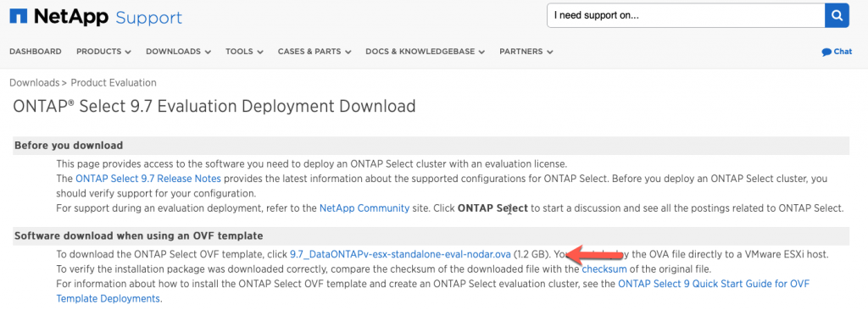Viewport: 868px width, 310px height.
Task: Click the NetApp logo
Action: [x=58, y=17]
